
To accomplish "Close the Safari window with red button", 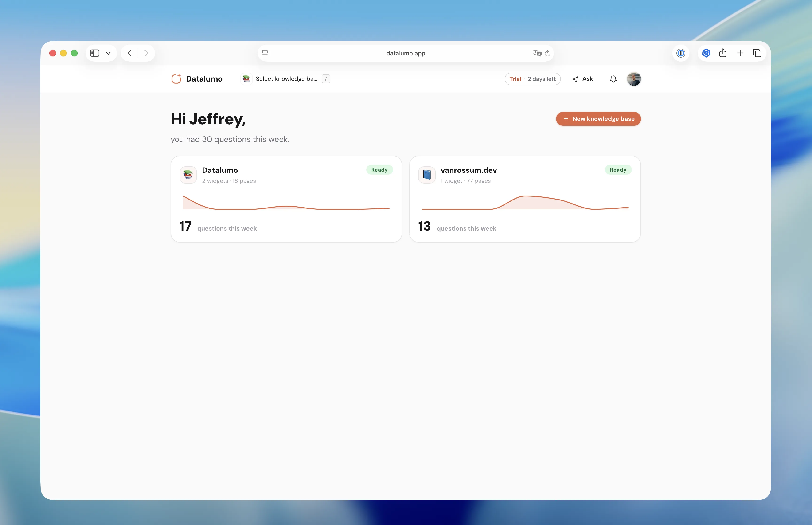I will [52, 53].
